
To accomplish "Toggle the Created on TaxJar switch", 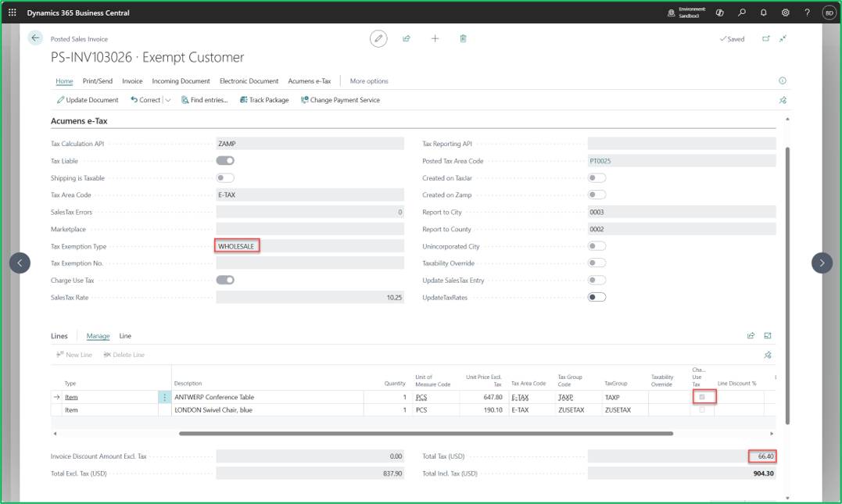I will click(597, 177).
